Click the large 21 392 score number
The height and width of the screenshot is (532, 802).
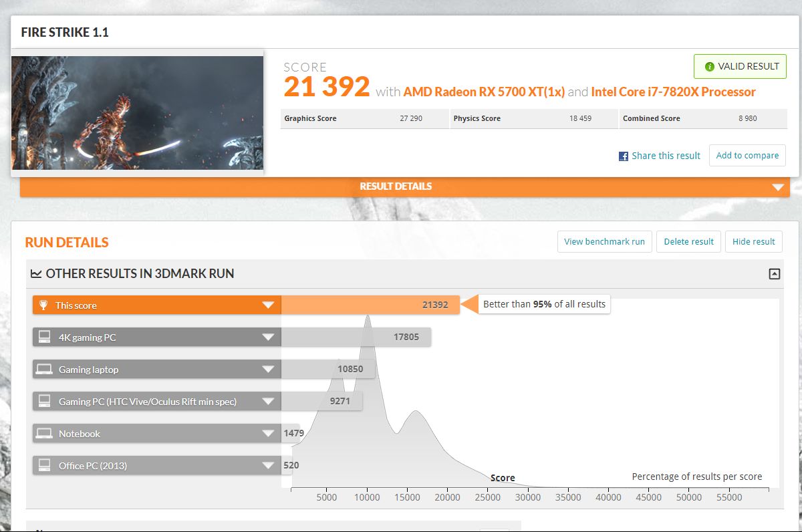tap(327, 87)
